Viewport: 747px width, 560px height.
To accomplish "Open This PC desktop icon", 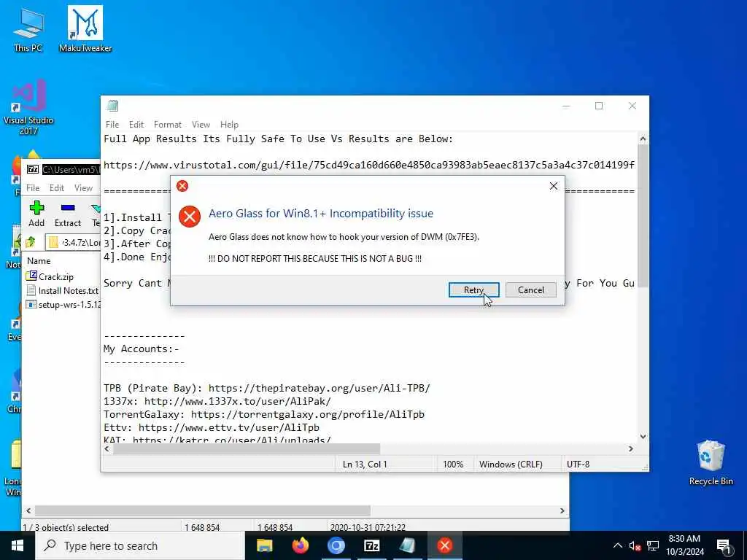I will click(28, 29).
